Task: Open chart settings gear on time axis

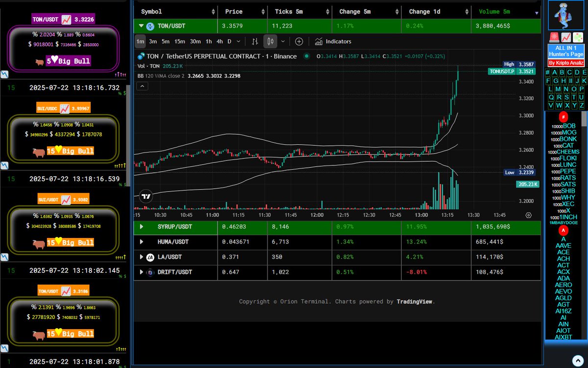Action: (x=528, y=215)
